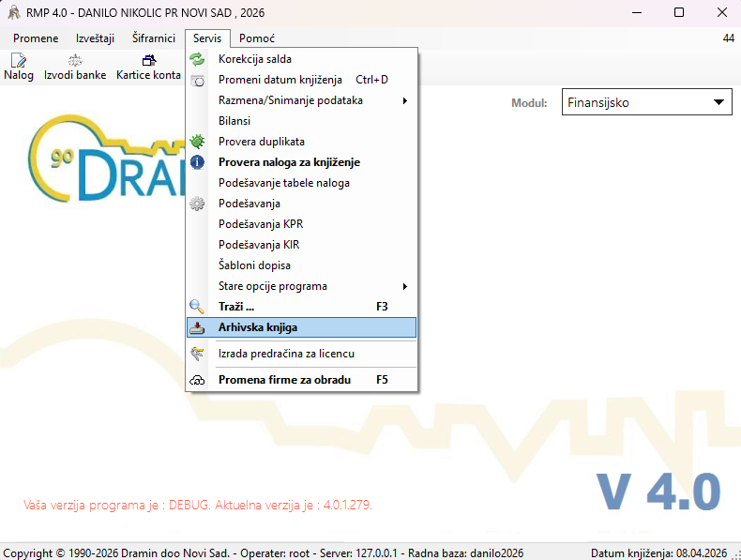
Task: Open the Promene menu
Action: pos(36,38)
